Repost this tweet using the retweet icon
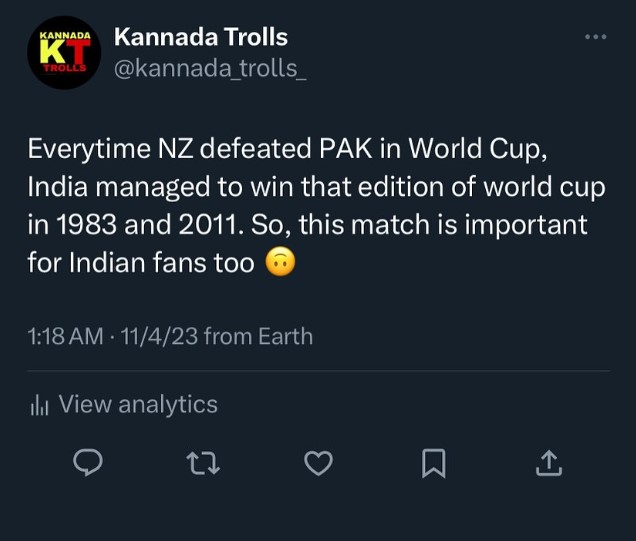This screenshot has width=636, height=541. (204, 462)
